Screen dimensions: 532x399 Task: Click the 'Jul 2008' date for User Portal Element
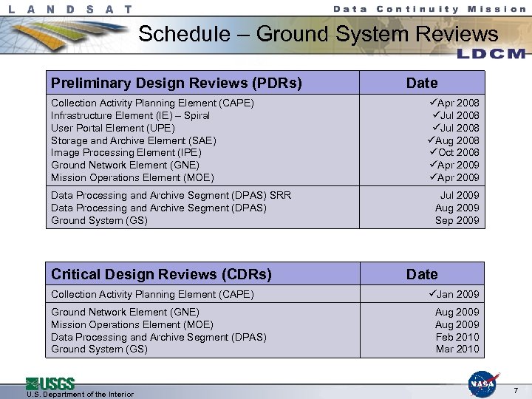[456, 128]
